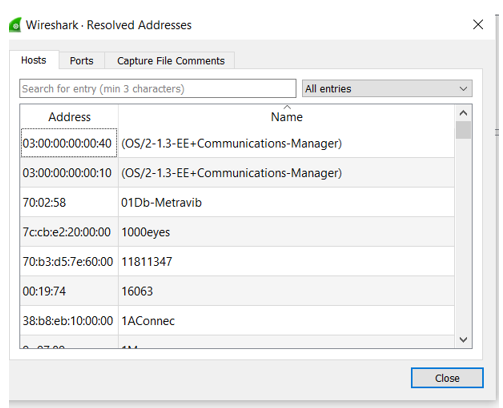Image resolution: width=503 pixels, height=408 pixels.
Task: Select the name cell for 03:00:00:00:00:10
Action: [286, 173]
